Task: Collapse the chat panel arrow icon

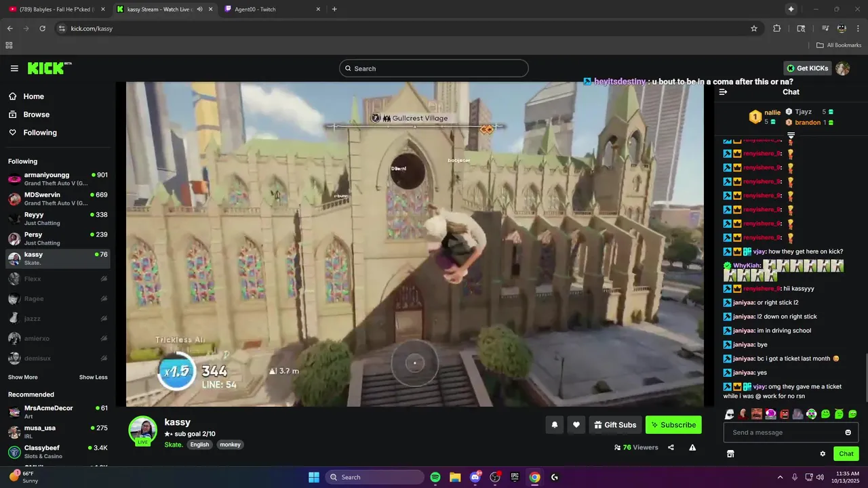Action: [x=723, y=92]
